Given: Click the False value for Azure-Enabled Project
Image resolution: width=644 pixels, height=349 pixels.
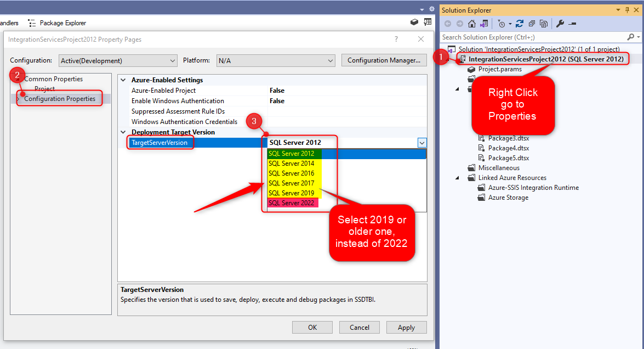Looking at the screenshot, I should tap(277, 91).
